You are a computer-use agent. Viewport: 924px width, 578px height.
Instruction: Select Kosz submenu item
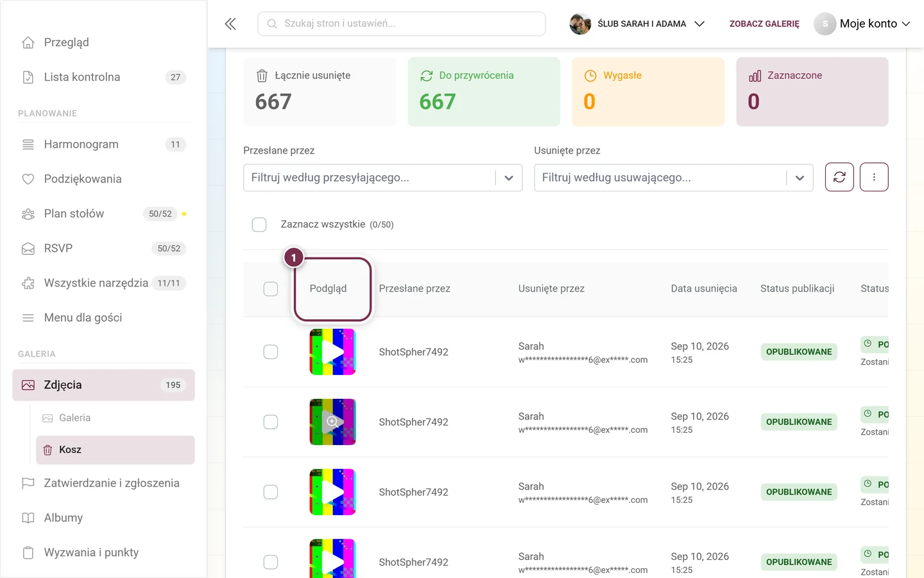click(116, 450)
